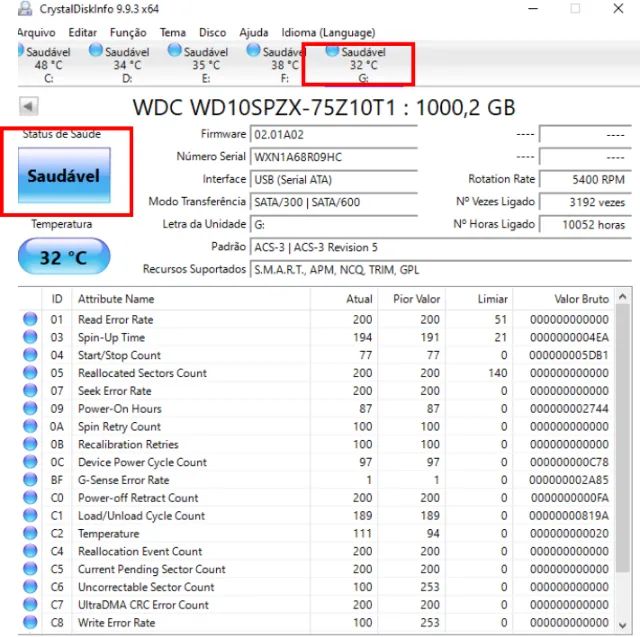640x637 pixels.
Task: Select disk E: at 35 °C
Action: click(200, 64)
